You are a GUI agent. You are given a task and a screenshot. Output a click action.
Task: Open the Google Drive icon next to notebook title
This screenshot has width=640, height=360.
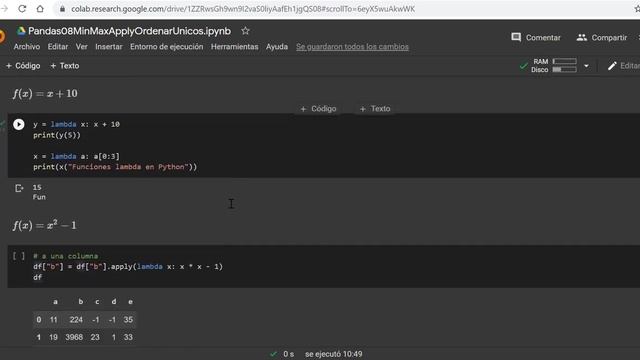[x=21, y=31]
